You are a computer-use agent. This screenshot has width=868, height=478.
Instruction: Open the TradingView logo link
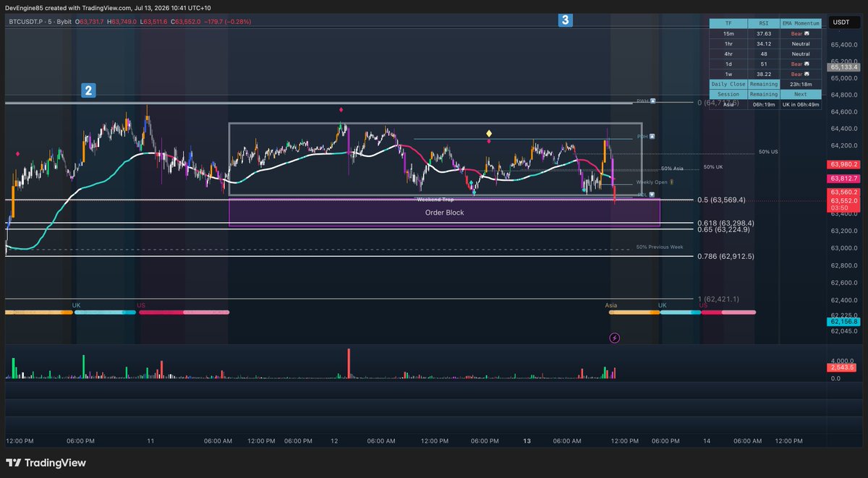(x=46, y=463)
